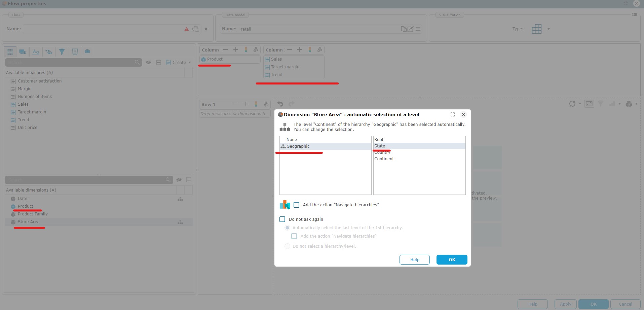Viewport: 644px width, 310px height.
Task: Click the refresh preview icon
Action: click(572, 104)
